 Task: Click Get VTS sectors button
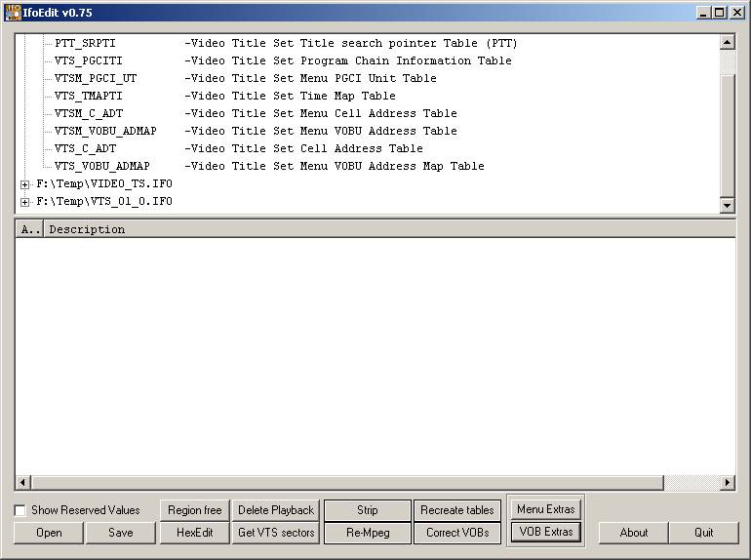[x=276, y=533]
